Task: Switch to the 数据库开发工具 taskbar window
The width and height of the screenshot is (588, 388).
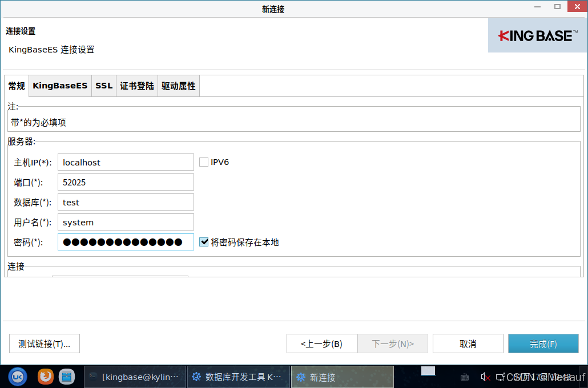Action: coord(239,377)
